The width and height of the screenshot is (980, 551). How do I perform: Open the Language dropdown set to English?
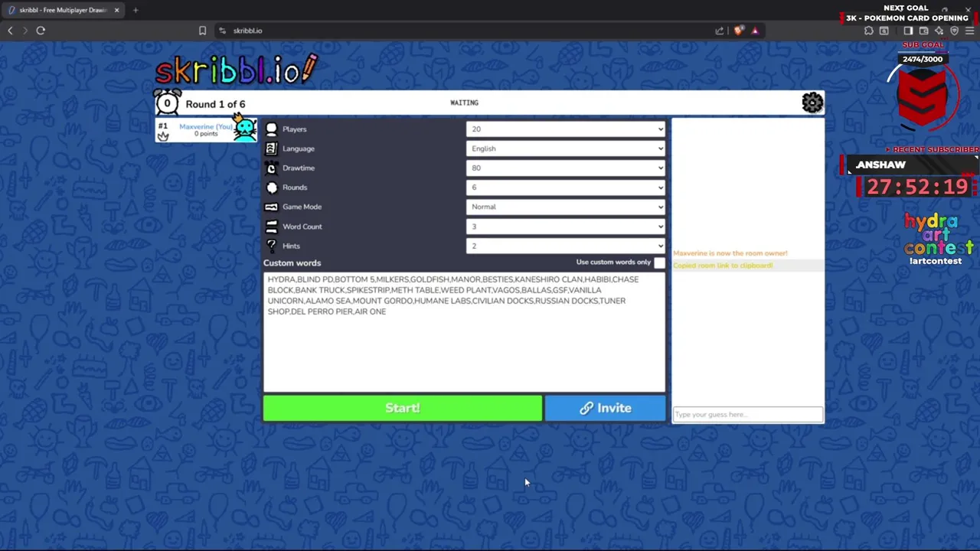point(566,148)
